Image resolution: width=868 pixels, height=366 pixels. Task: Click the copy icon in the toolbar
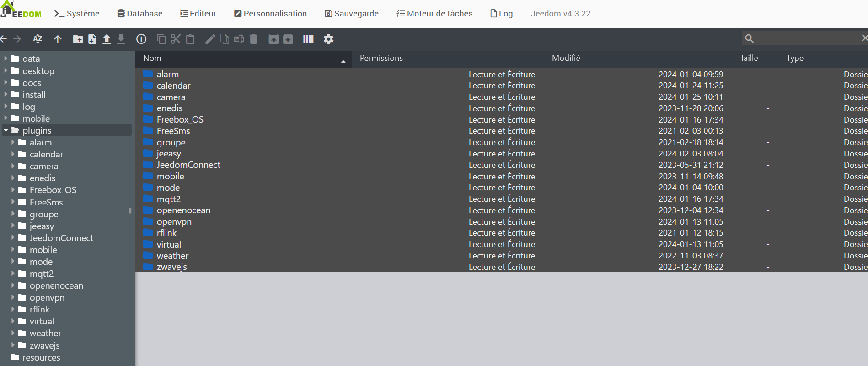click(161, 39)
